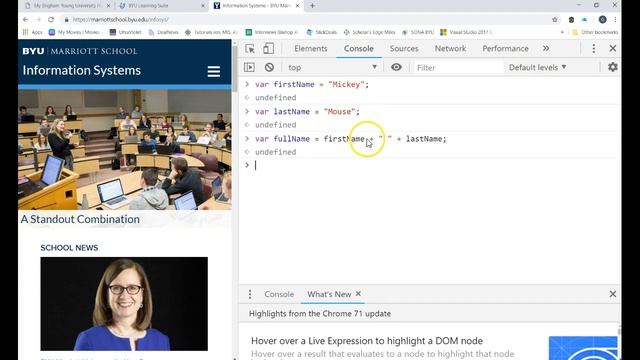The height and width of the screenshot is (360, 640).
Task: Close the bottom drawer panel
Action: pyautogui.click(x=613, y=294)
